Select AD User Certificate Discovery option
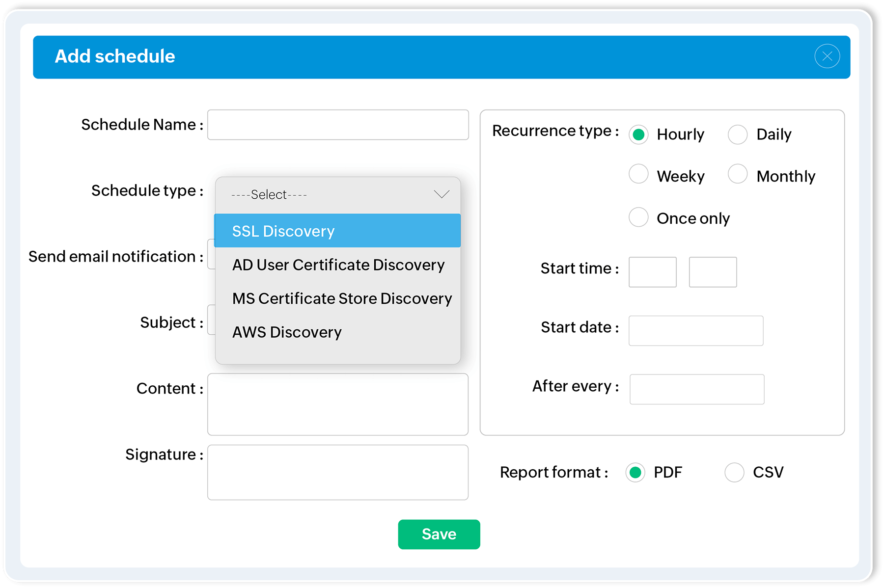Viewport: 884px width, 588px height. (338, 265)
